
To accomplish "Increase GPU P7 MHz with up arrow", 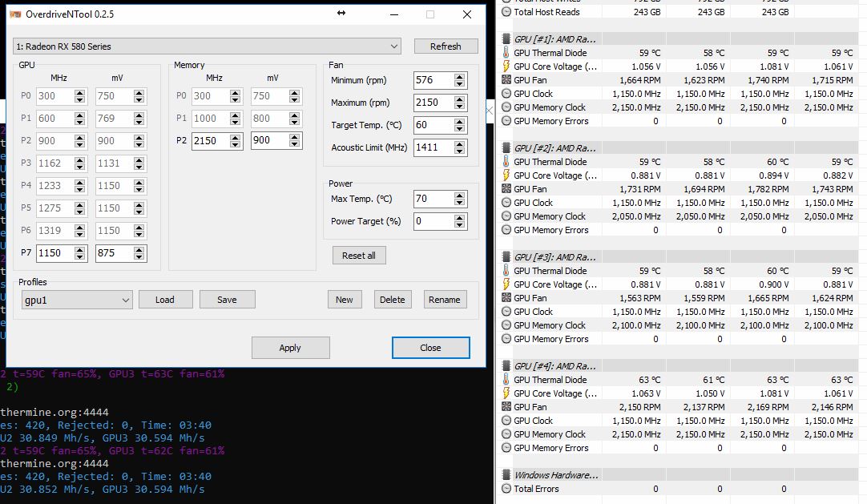I will [79, 249].
